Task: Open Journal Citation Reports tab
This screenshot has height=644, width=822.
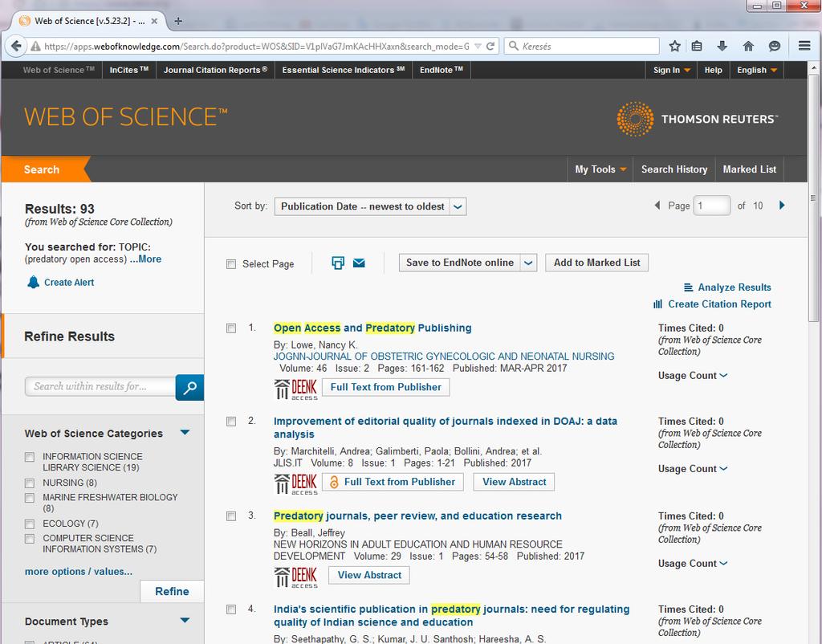Action: click(x=215, y=70)
